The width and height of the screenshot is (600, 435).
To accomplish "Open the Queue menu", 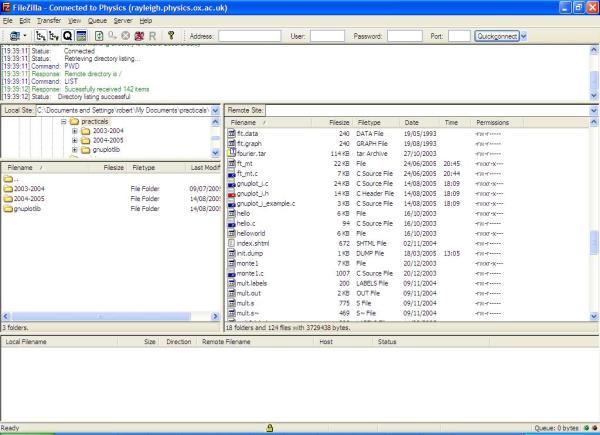I will point(97,21).
